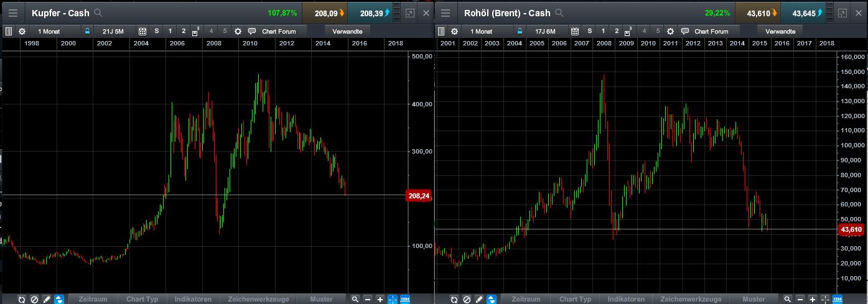Open the layout gear settings on Rohöl chart
The image size is (868, 304).
670,31
